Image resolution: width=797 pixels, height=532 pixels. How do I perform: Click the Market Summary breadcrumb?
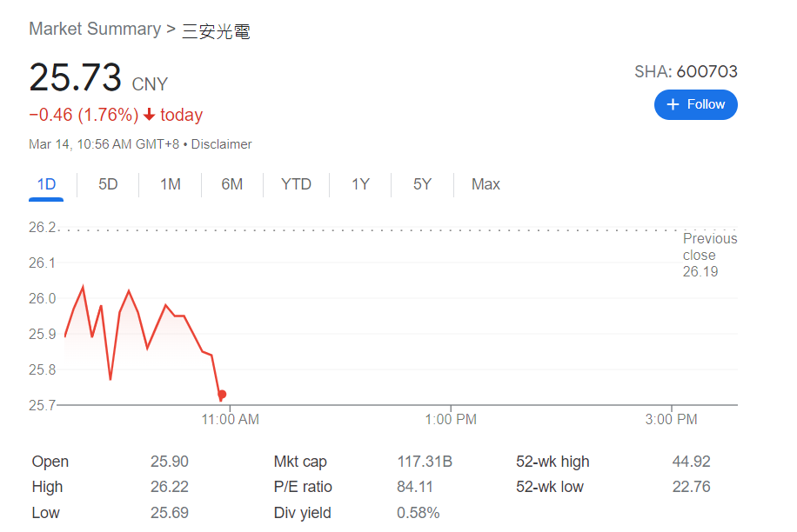coord(95,29)
